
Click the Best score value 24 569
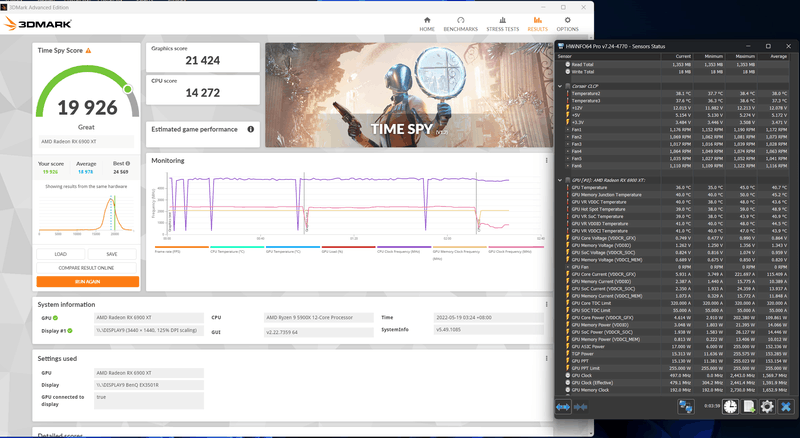point(121,172)
